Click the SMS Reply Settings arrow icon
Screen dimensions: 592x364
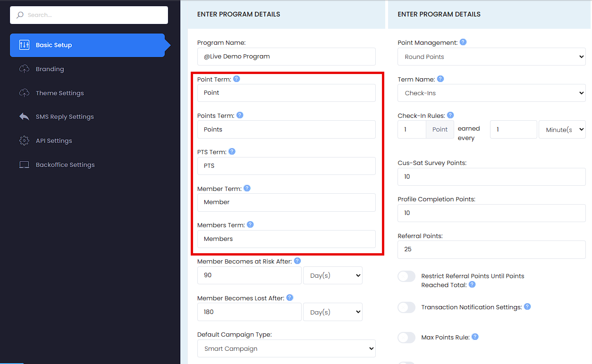[24, 116]
